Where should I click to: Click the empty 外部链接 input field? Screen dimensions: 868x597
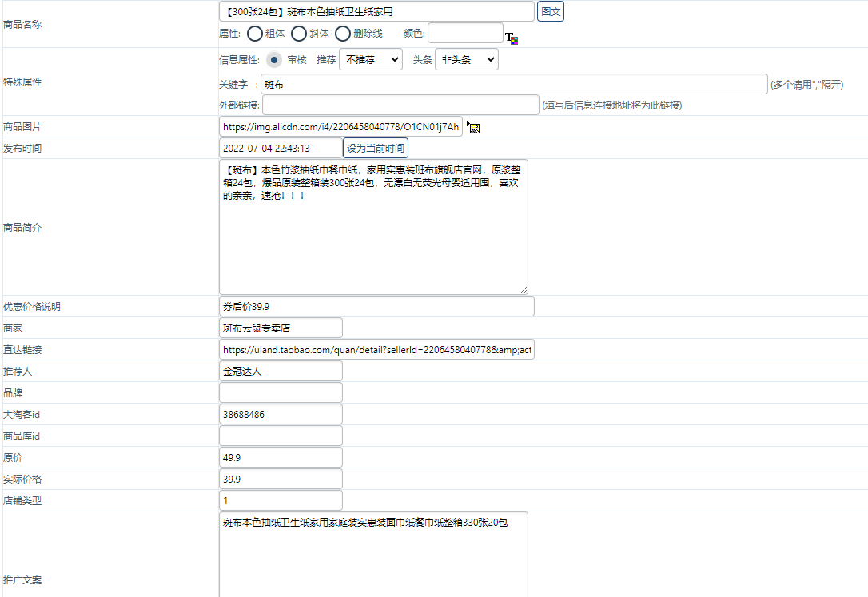400,105
